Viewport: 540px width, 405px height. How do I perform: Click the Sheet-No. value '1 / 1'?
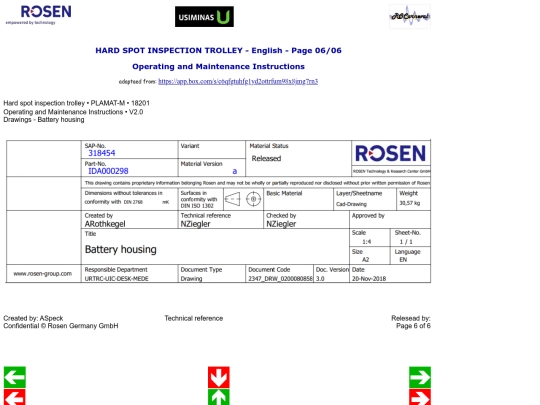point(406,242)
